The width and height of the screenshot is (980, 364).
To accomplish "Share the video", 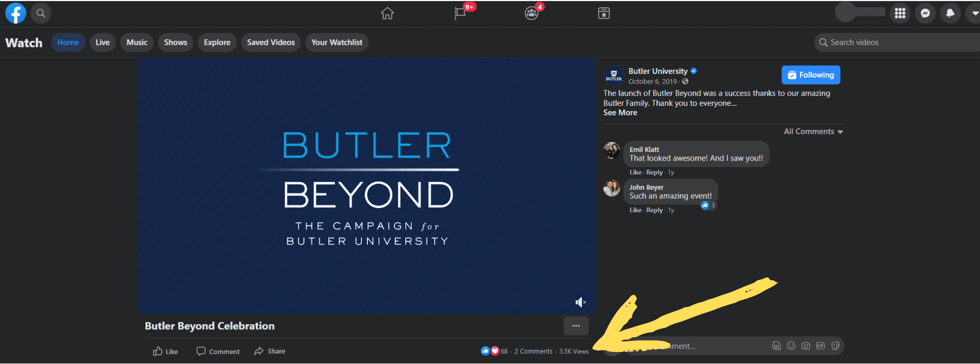I will (x=270, y=352).
